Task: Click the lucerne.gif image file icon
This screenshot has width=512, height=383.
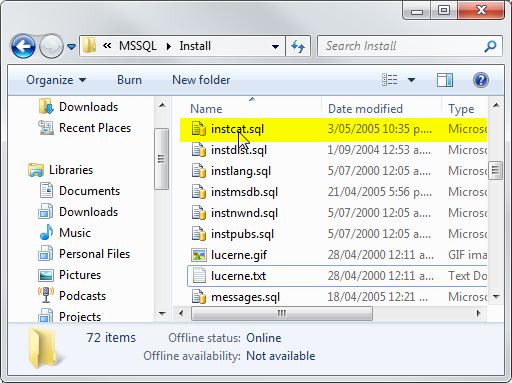Action: click(x=199, y=255)
